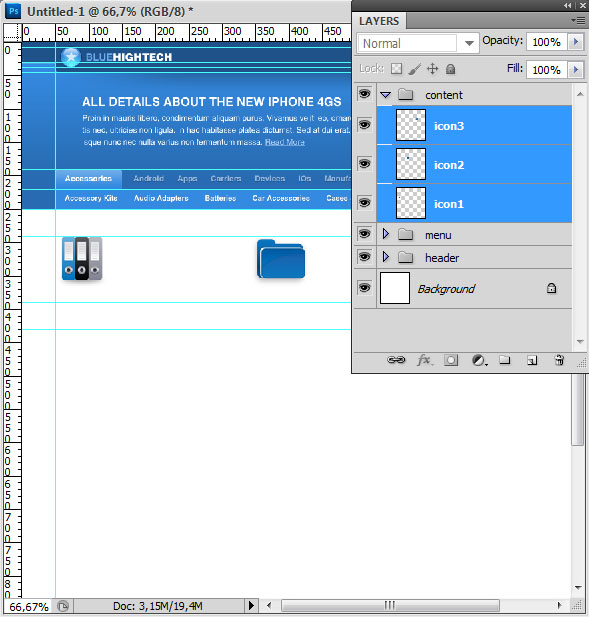Add a layer mask
Screen dimensions: 589x617
(x=451, y=360)
